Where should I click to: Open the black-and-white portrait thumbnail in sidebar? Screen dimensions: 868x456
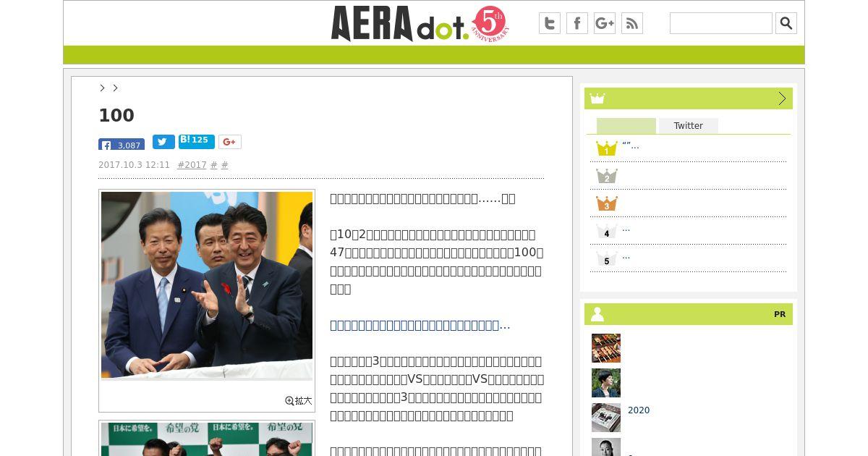tap(606, 447)
